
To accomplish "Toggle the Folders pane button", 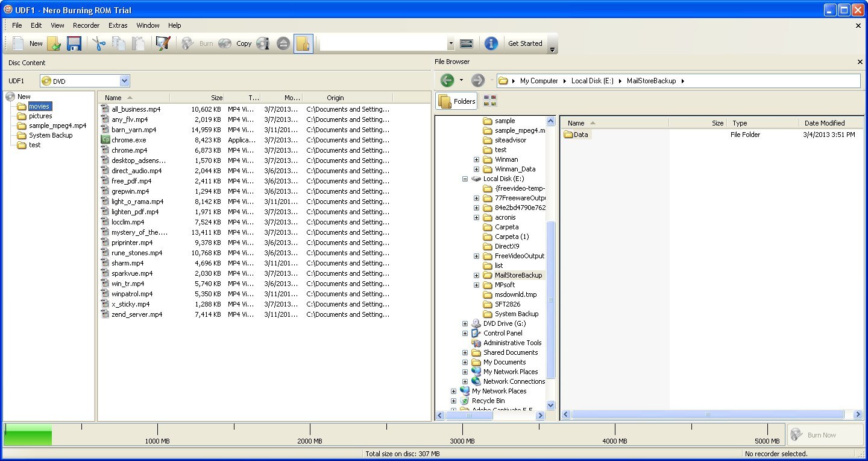I will pos(456,100).
